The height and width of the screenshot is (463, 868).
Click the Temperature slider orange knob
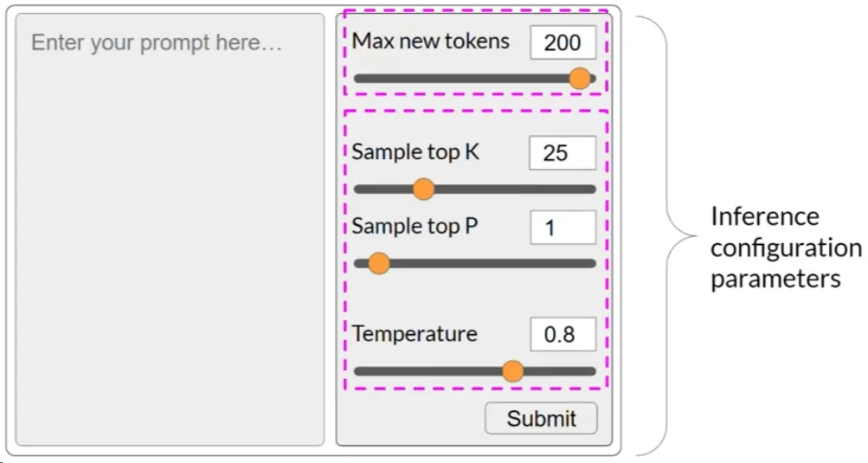click(513, 371)
